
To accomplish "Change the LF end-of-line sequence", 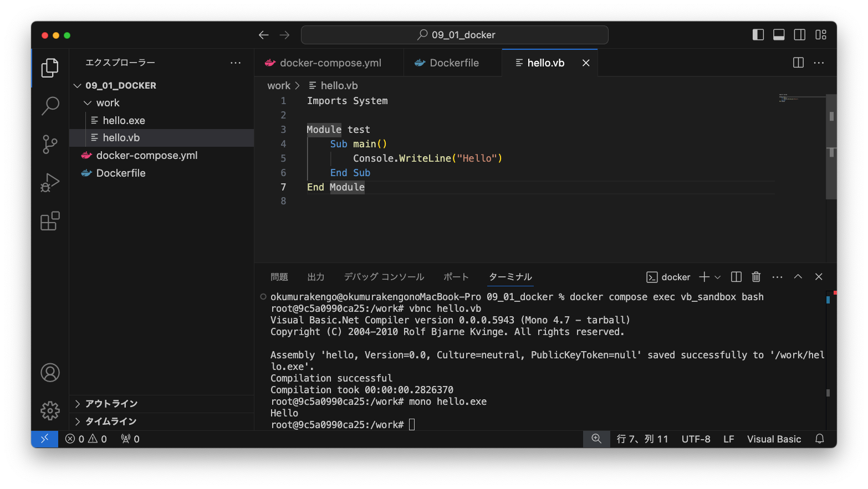I will pyautogui.click(x=729, y=439).
